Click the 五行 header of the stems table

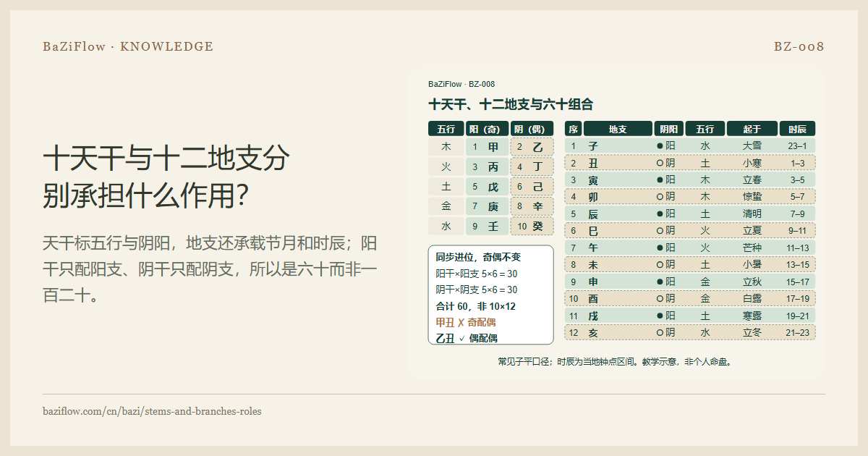tap(446, 129)
